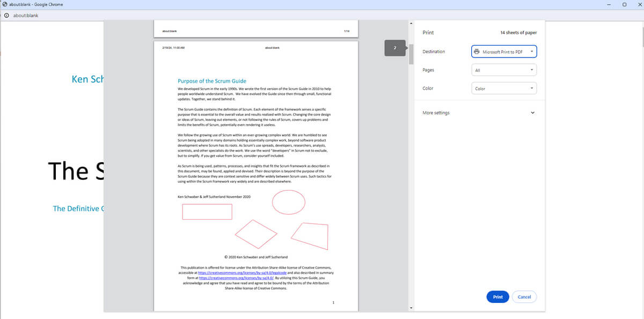
Task: Open the Destination printer dropdown
Action: pyautogui.click(x=503, y=51)
